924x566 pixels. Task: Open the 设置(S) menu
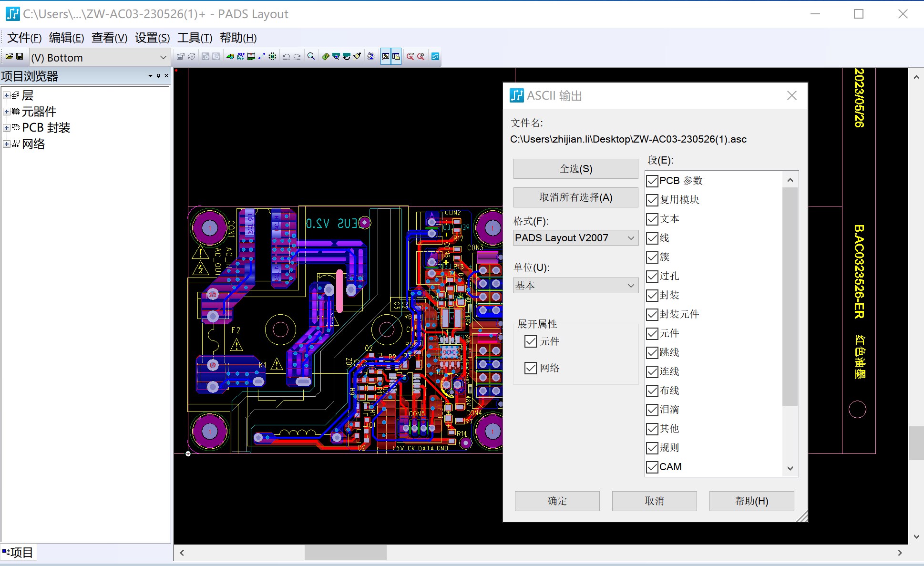pyautogui.click(x=152, y=38)
